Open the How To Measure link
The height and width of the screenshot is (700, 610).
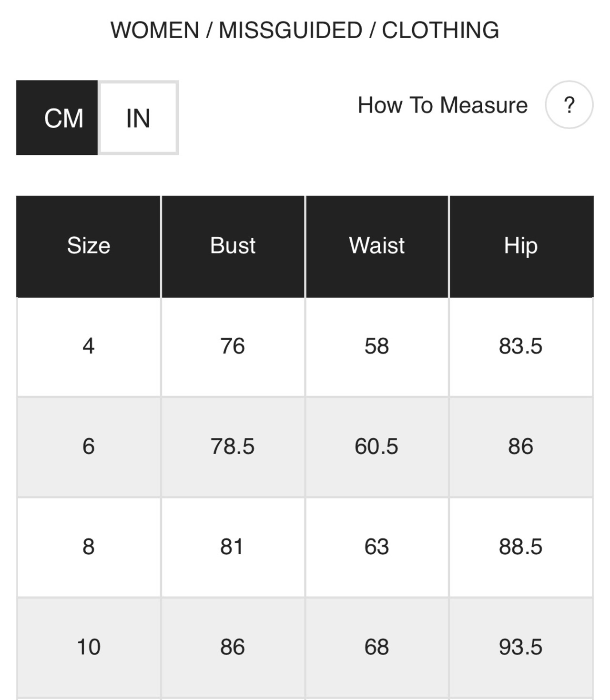pos(442,105)
